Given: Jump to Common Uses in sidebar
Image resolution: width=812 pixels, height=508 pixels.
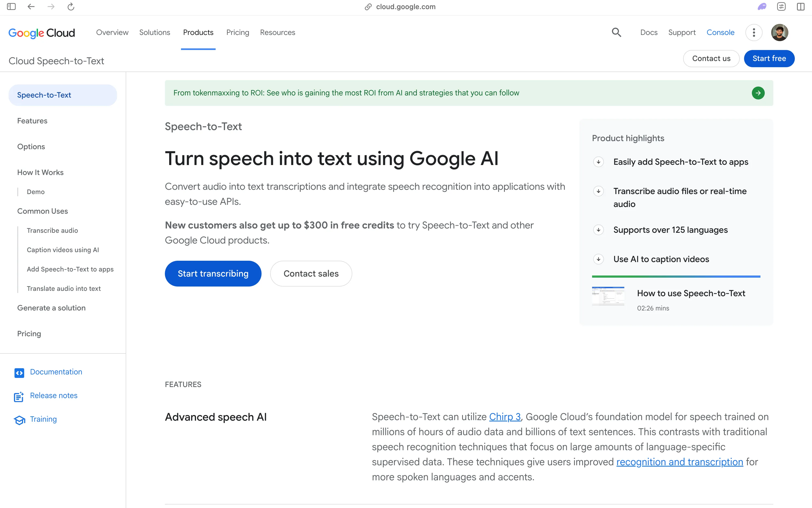Looking at the screenshot, I should (x=43, y=211).
